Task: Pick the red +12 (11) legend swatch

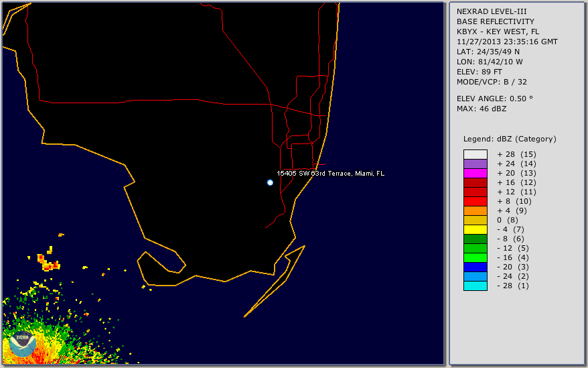Action: 475,192
